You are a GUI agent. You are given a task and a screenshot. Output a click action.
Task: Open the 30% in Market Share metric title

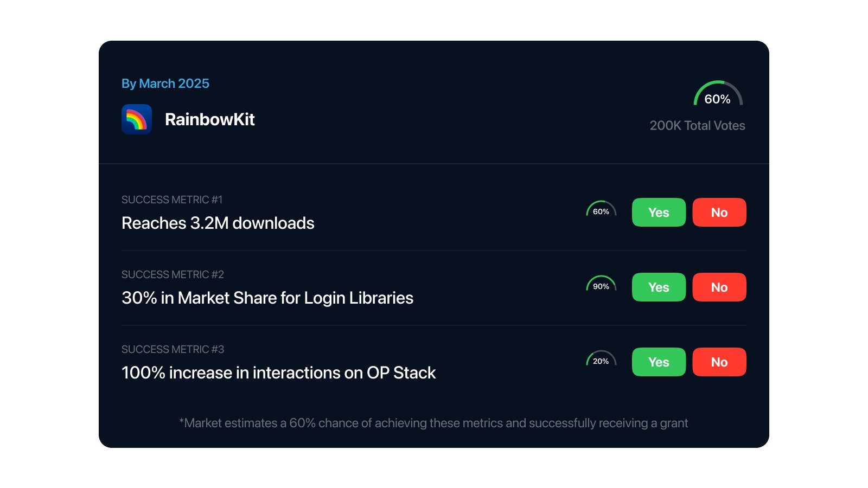(x=267, y=298)
